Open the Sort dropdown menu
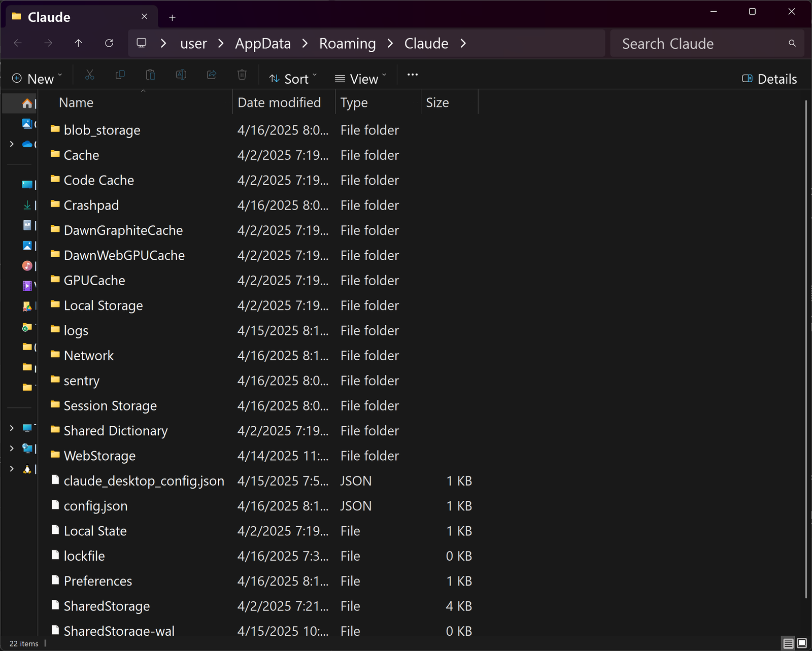Image resolution: width=812 pixels, height=651 pixels. pyautogui.click(x=293, y=79)
